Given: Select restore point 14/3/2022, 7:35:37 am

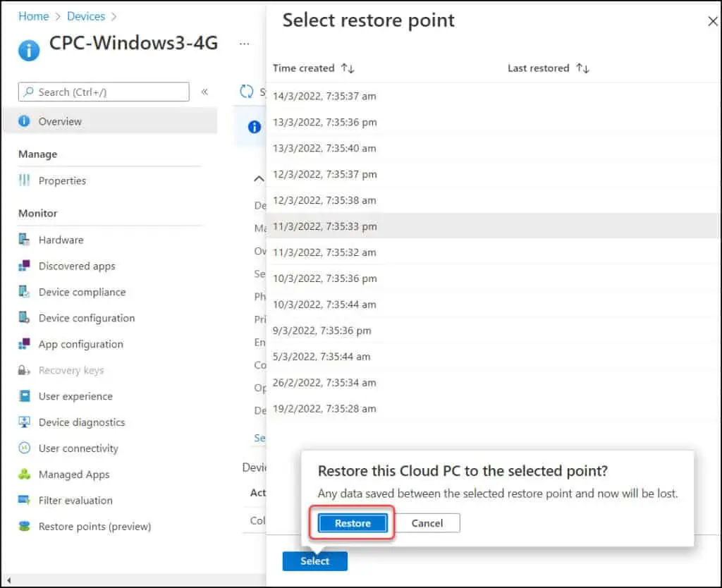Looking at the screenshot, I should 493,96.
